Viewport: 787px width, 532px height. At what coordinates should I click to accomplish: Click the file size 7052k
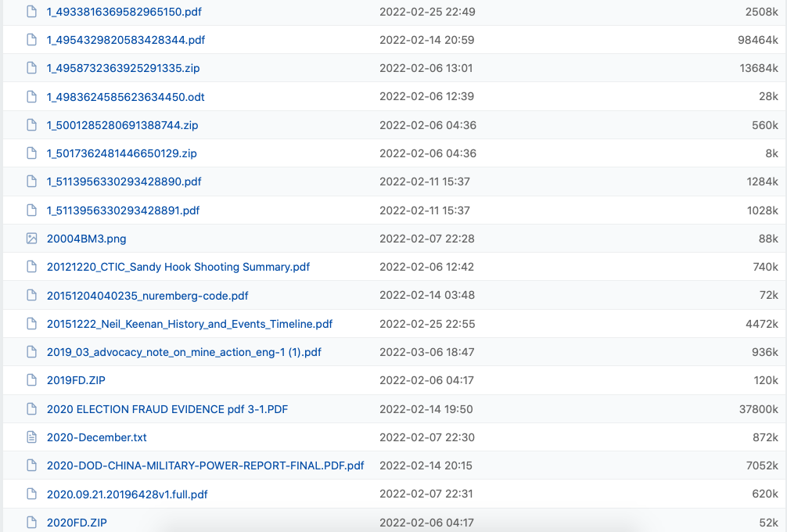click(x=762, y=465)
